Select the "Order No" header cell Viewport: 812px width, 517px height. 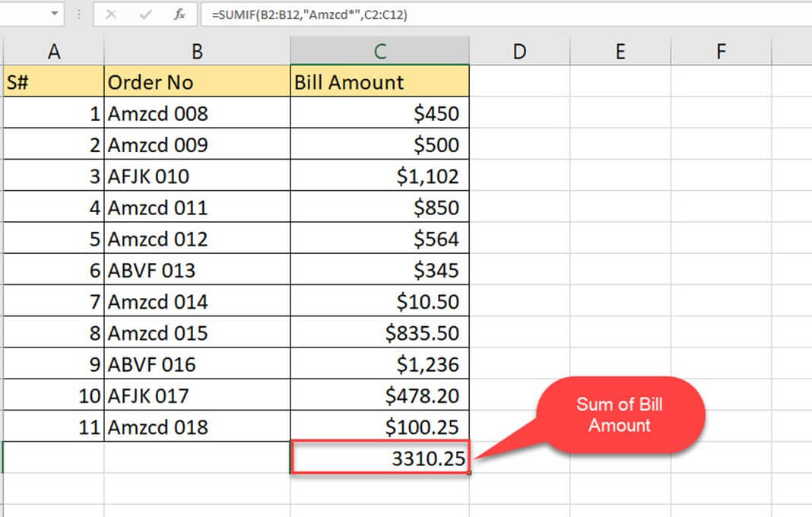(x=197, y=82)
